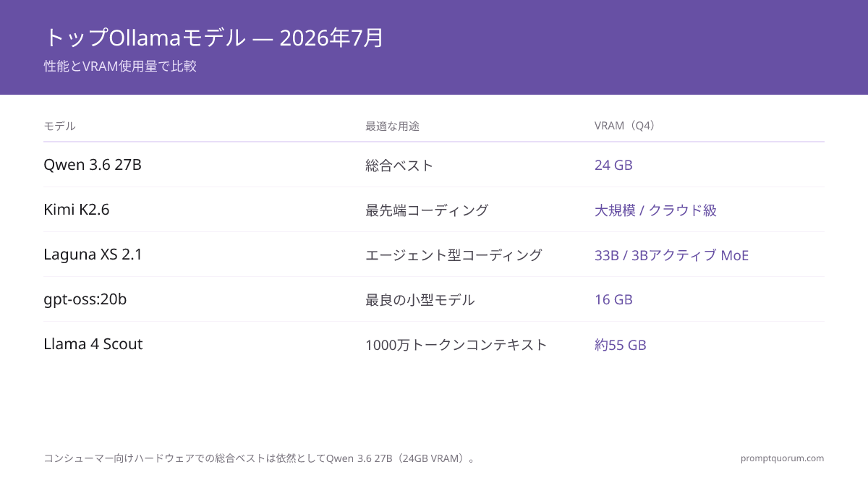Click the '大規模 / クラウド級' value
This screenshot has width=868, height=488.
click(656, 210)
